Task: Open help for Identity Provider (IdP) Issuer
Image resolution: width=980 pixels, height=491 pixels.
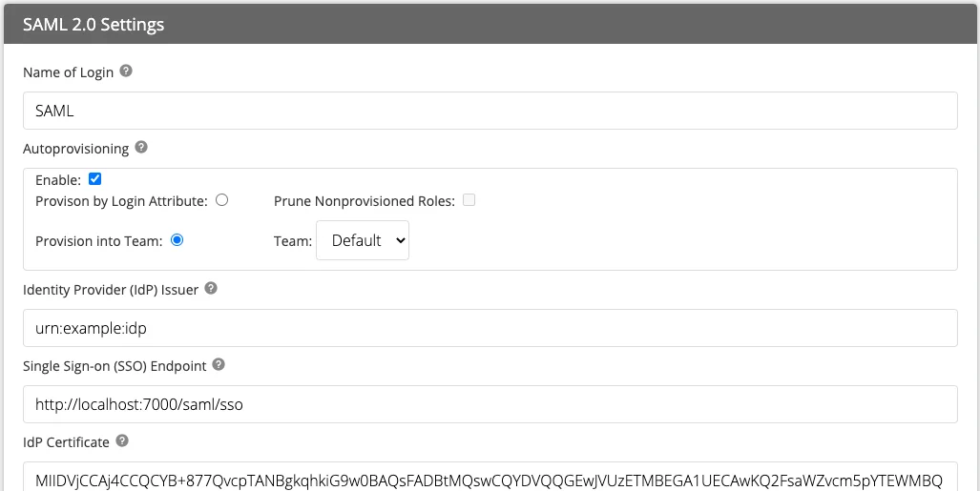Action: (211, 289)
